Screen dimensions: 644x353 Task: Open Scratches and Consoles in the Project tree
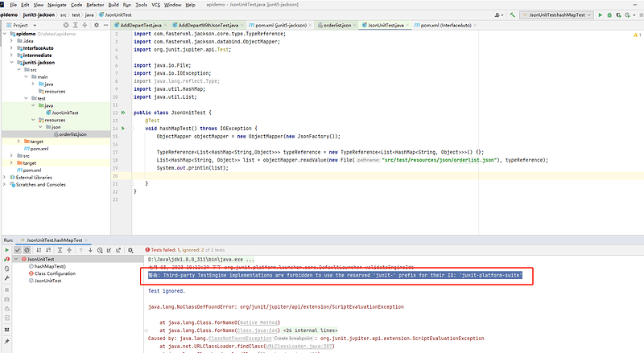click(41, 185)
